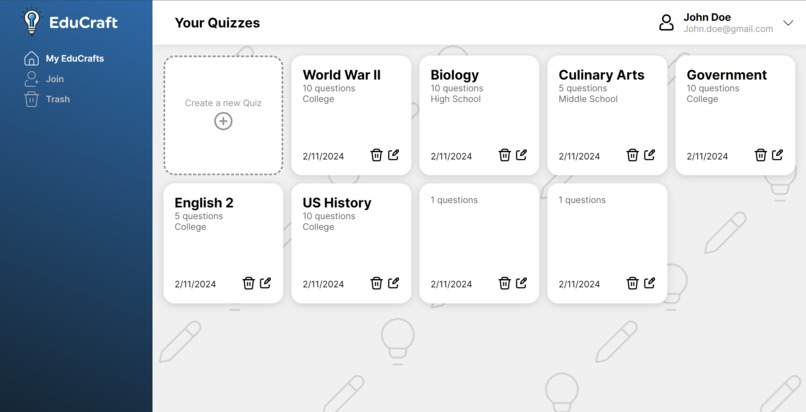Viewport: 806px width, 412px height.
Task: Edit the World War II quiz
Action: [393, 155]
